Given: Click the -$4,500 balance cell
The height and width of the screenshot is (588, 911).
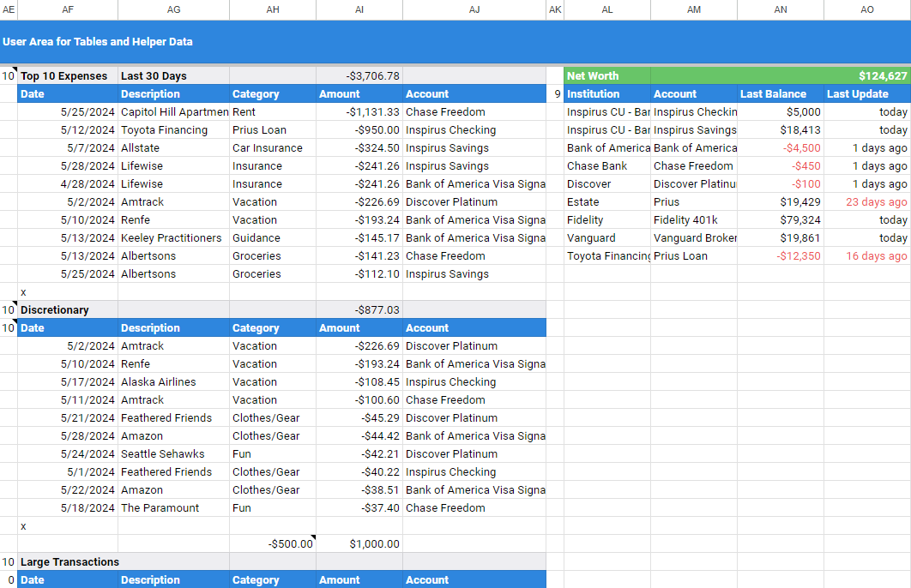Looking at the screenshot, I should 781,148.
